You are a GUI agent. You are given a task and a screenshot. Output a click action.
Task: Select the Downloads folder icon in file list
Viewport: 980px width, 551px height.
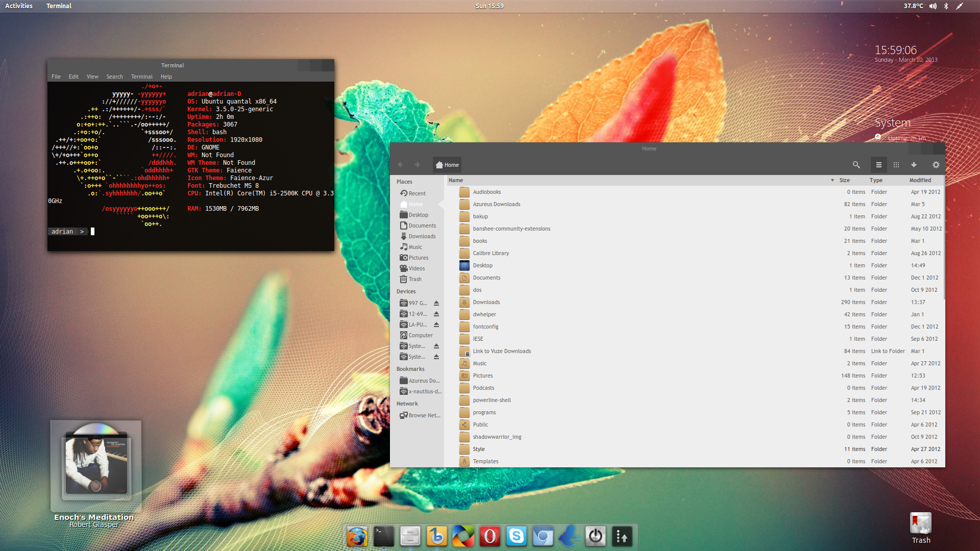point(464,302)
